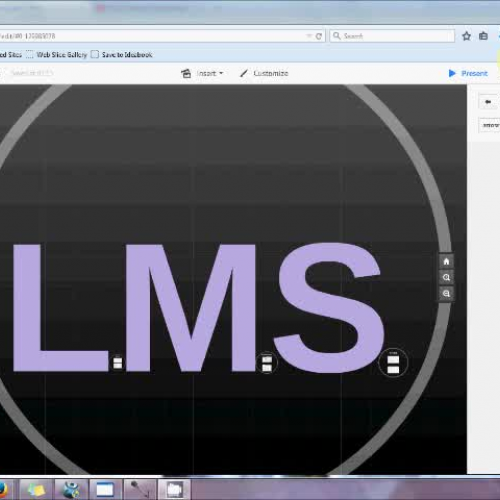Zoom in using the magnifier plus icon

click(446, 278)
